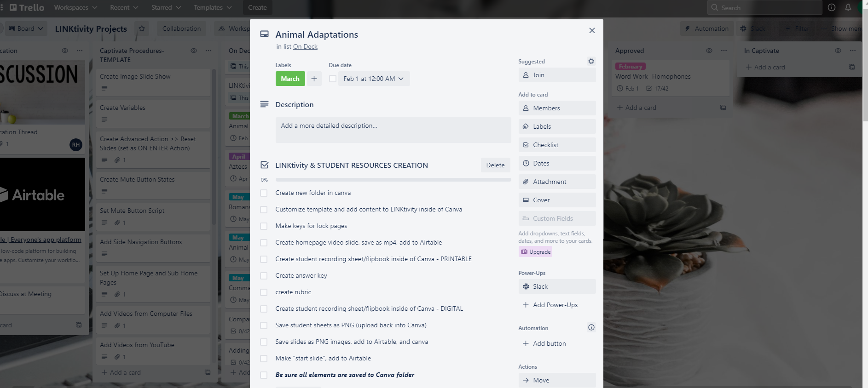Expand the Recent menu
The width and height of the screenshot is (868, 388).
(124, 7)
